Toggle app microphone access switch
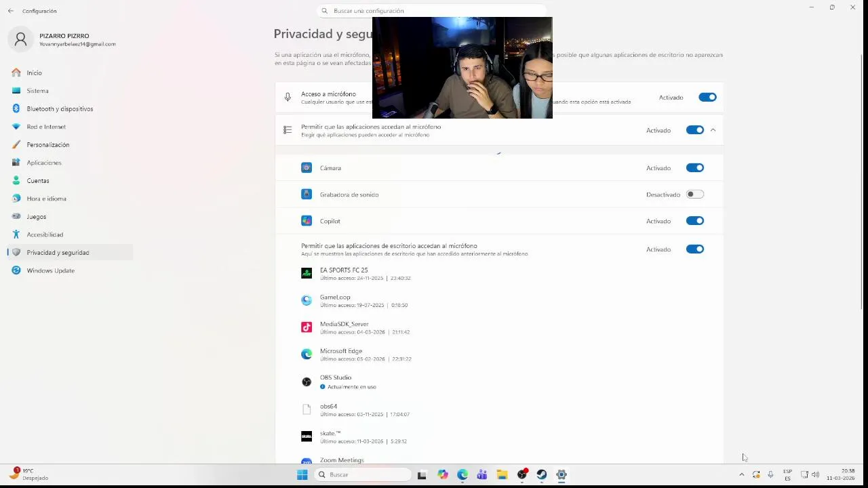 [694, 130]
